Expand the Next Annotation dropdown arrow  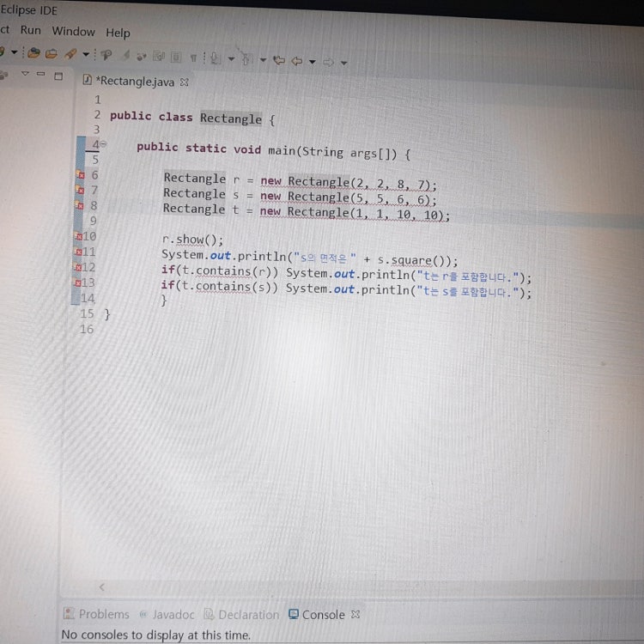pos(231,60)
